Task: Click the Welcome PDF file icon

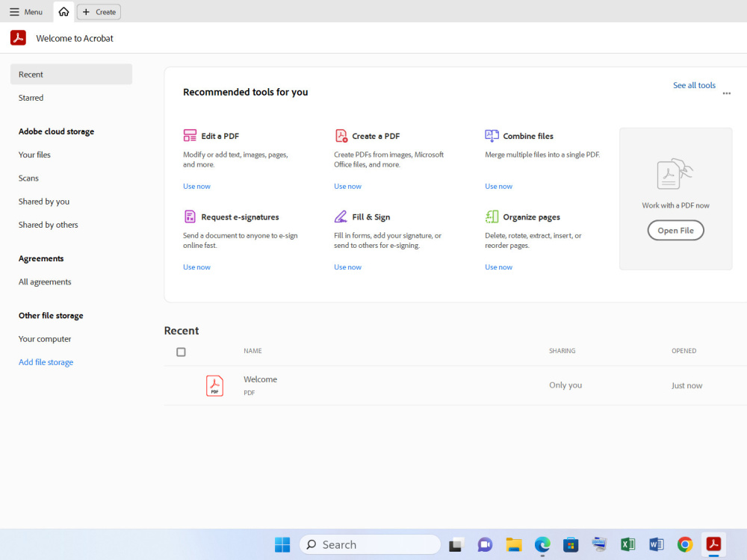Action: pyautogui.click(x=214, y=386)
